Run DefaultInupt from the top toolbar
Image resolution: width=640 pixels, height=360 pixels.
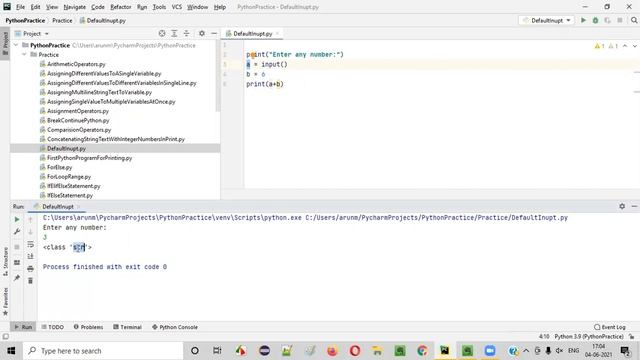tap(583, 20)
